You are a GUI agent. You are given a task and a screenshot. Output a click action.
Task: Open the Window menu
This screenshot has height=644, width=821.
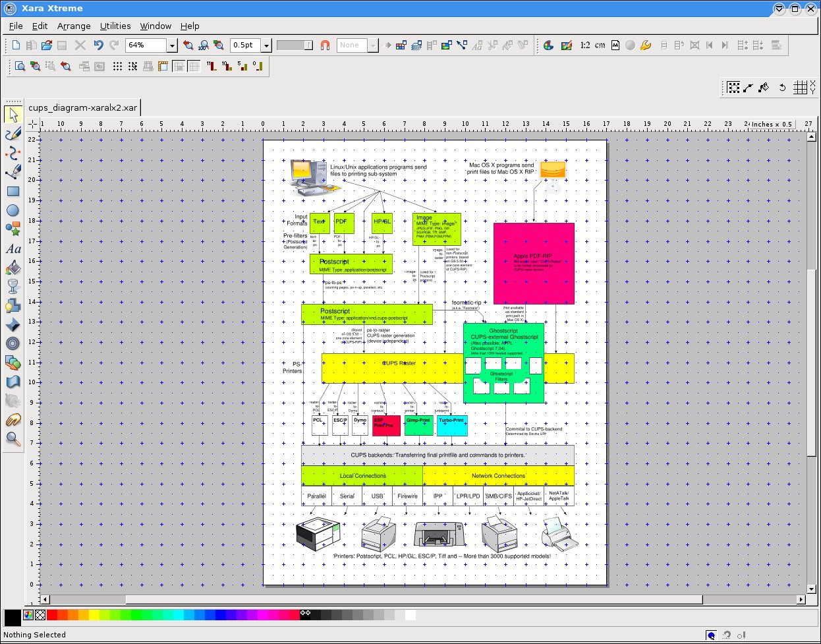(x=156, y=26)
